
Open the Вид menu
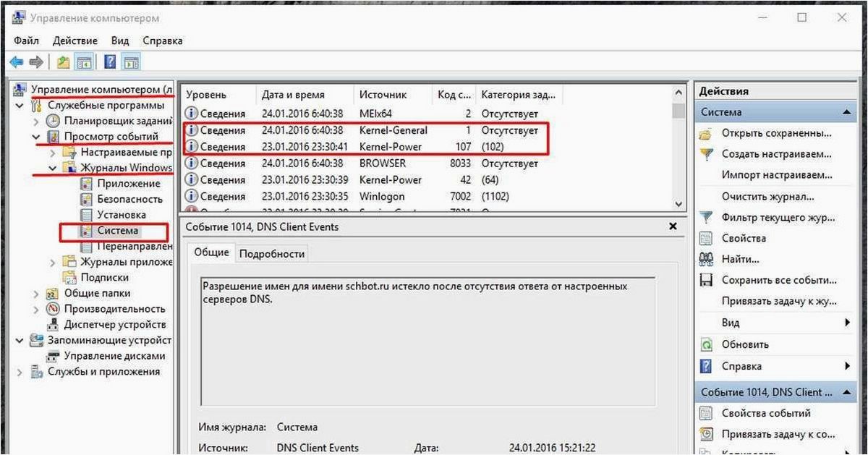pos(119,41)
